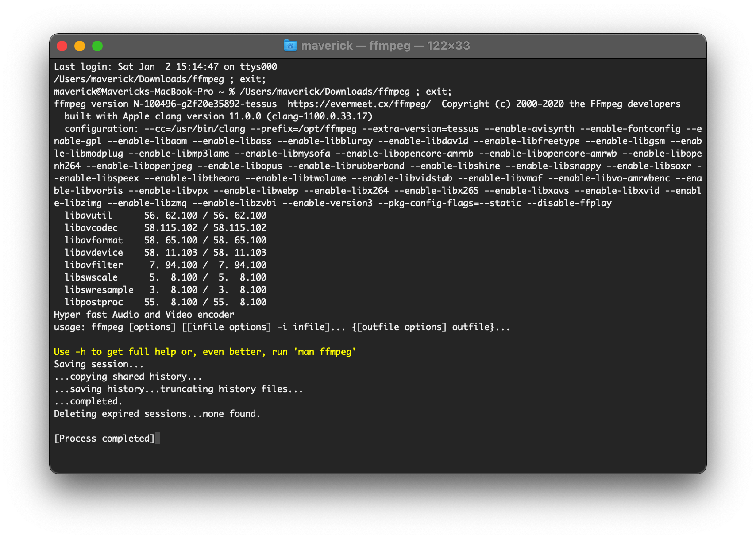Click the 'libavfilter' version row
The width and height of the screenshot is (756, 539).
coord(166,265)
